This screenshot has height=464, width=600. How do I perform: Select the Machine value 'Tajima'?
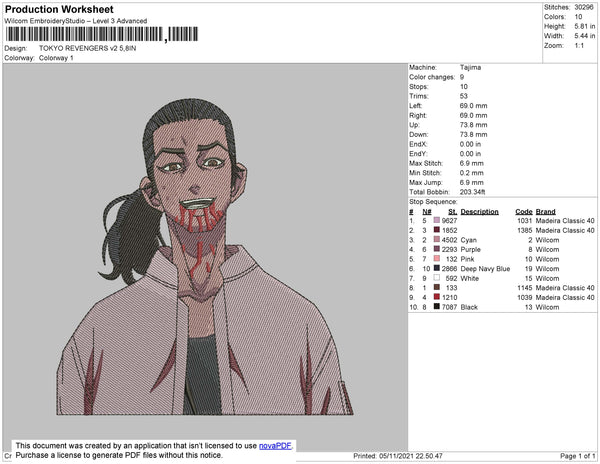click(x=470, y=67)
